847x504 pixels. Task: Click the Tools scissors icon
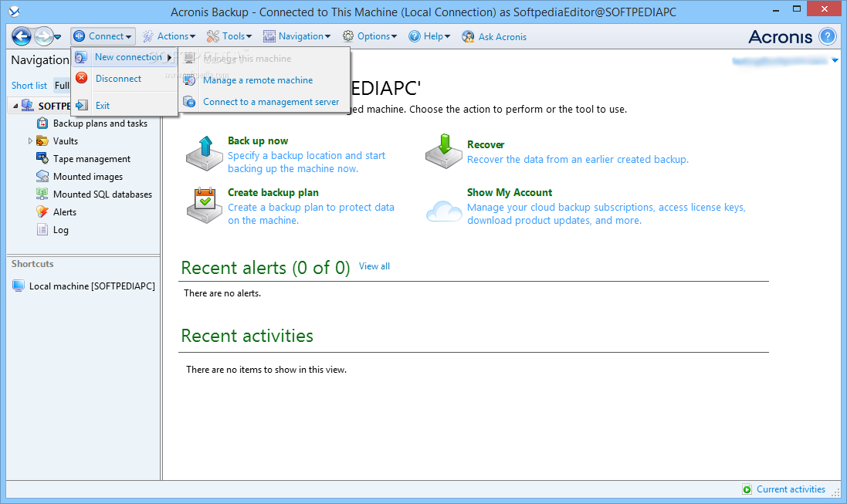[213, 36]
